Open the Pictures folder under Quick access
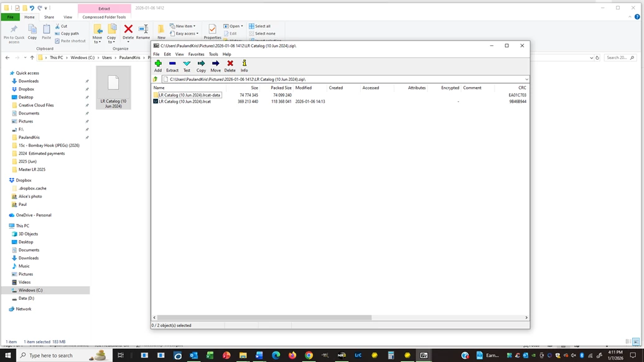 (26, 121)
